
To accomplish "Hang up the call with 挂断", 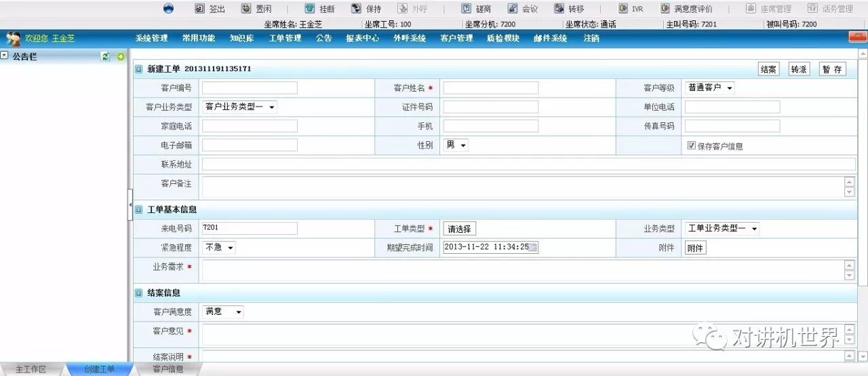I will tap(310, 9).
